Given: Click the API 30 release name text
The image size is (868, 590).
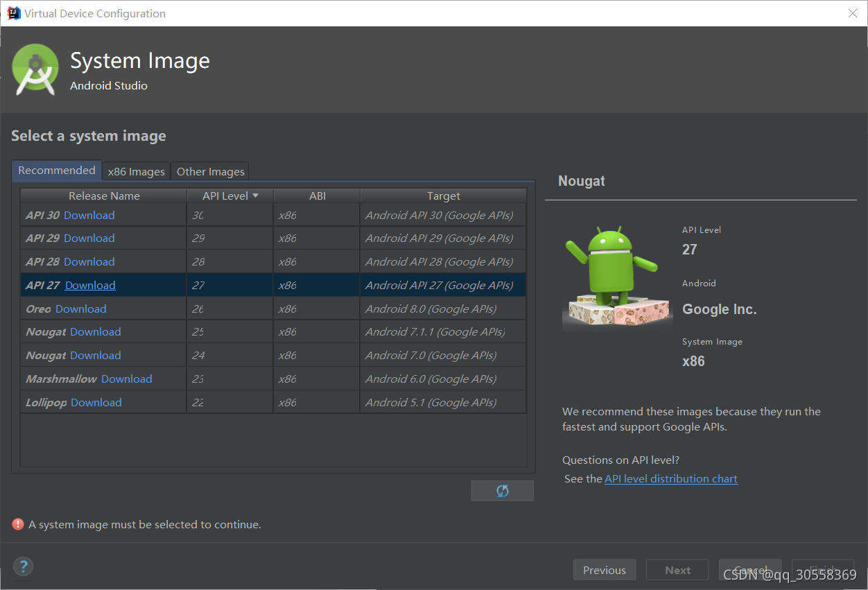Looking at the screenshot, I should [x=42, y=215].
